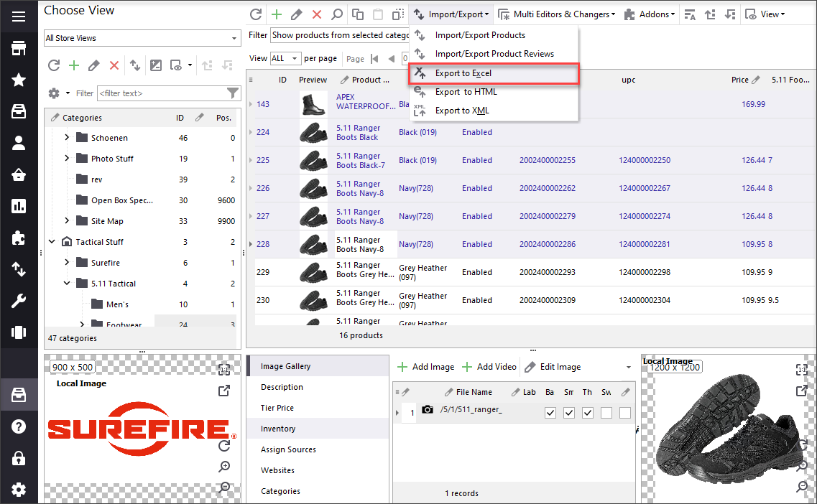Open the Image Gallery tab
The width and height of the screenshot is (817, 504).
click(318, 366)
